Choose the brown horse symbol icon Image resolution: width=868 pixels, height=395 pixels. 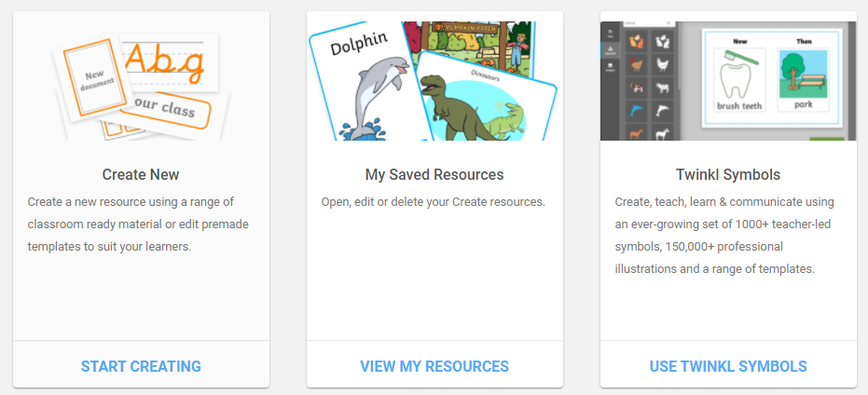(x=637, y=133)
